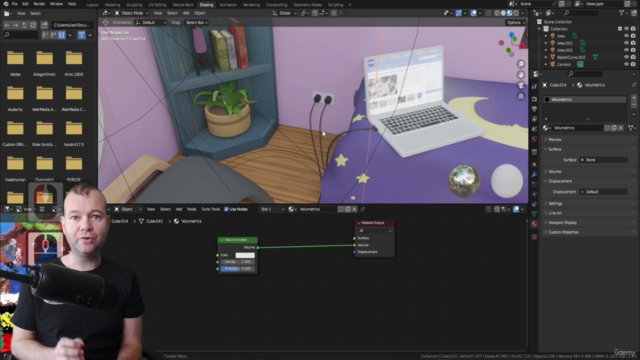Add a new material slot with plus
The image size is (640, 360).
(634, 98)
